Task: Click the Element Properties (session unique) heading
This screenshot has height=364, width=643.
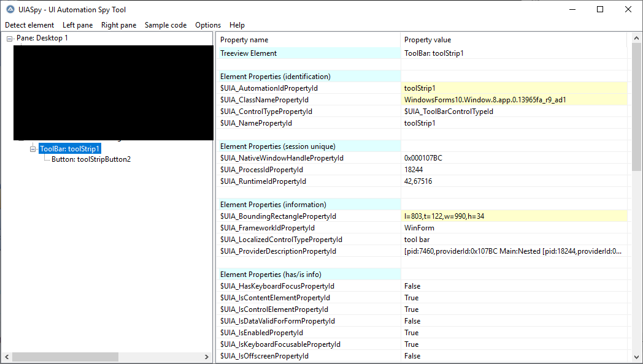Action: coord(277,146)
